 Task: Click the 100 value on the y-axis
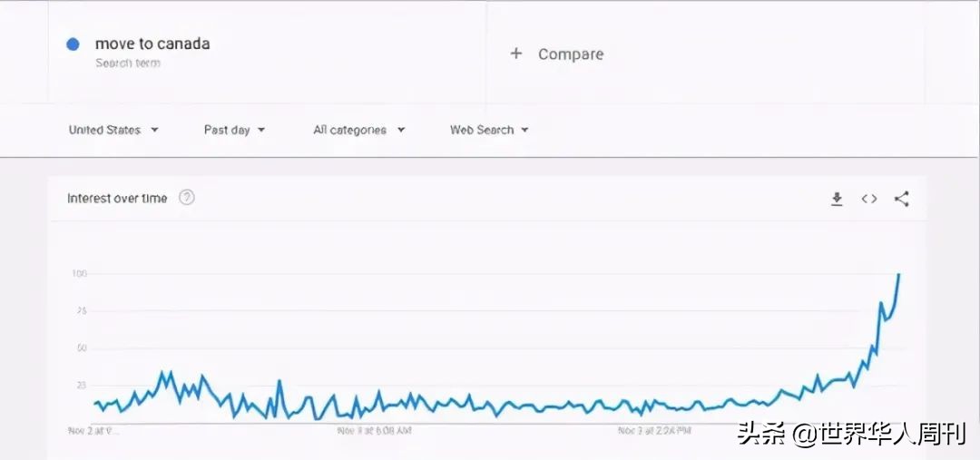[79, 274]
